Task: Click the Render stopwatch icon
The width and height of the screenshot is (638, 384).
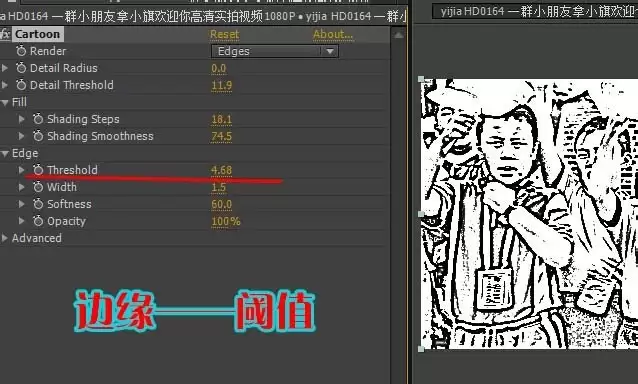Action: 21,51
